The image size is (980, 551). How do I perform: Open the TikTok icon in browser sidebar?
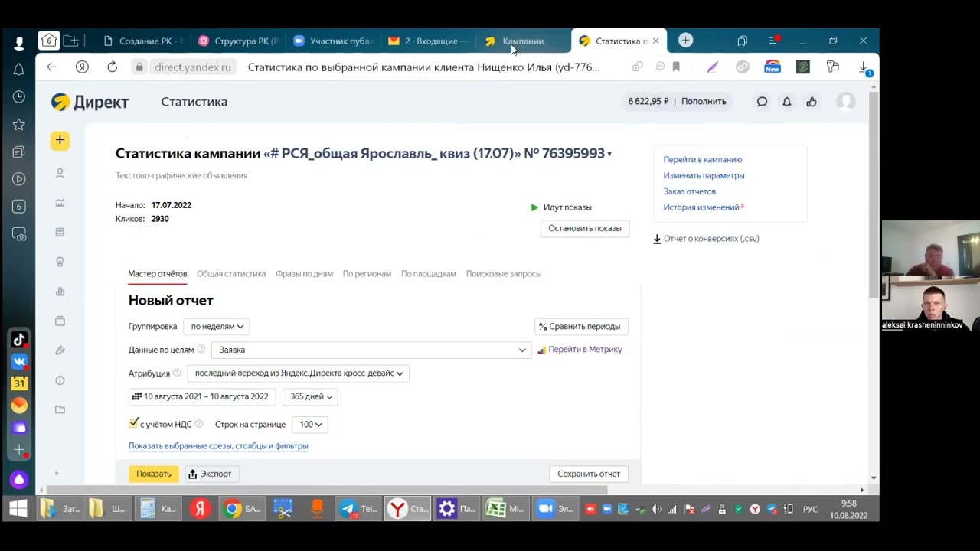19,340
